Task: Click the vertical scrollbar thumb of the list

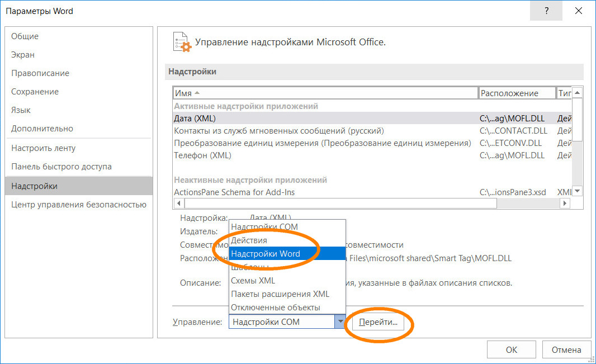Action: (x=577, y=120)
